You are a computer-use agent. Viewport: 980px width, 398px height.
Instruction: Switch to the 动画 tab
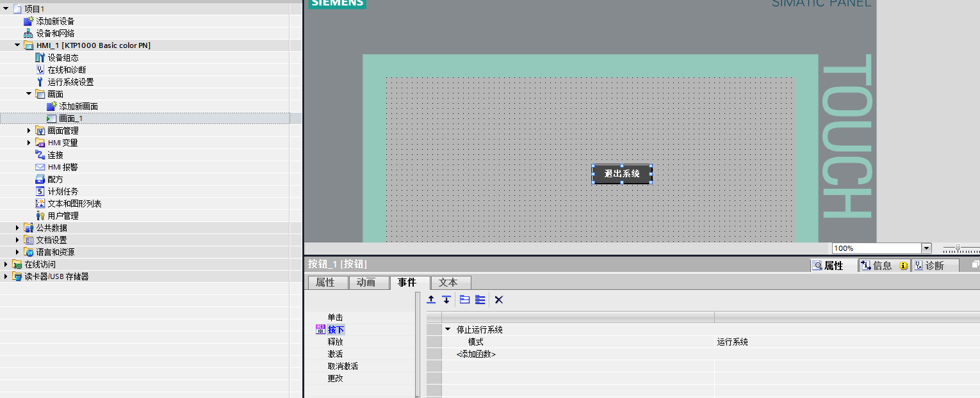pos(366,283)
